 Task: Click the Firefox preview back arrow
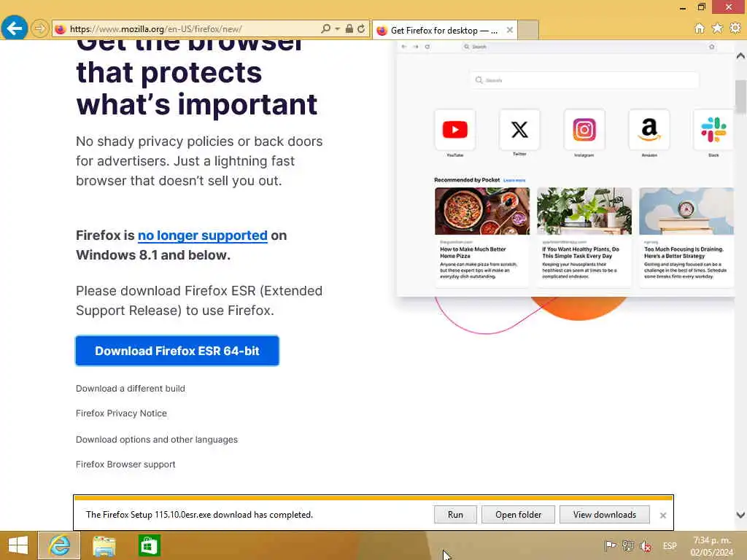[404, 47]
